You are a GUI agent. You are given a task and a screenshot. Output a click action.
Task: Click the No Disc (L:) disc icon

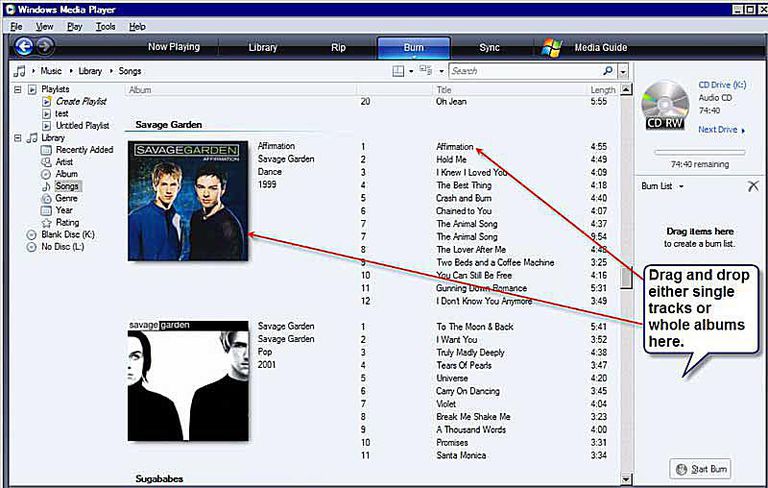[31, 247]
